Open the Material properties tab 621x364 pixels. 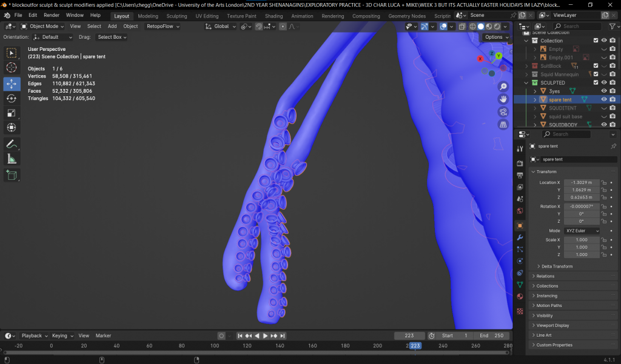520,296
